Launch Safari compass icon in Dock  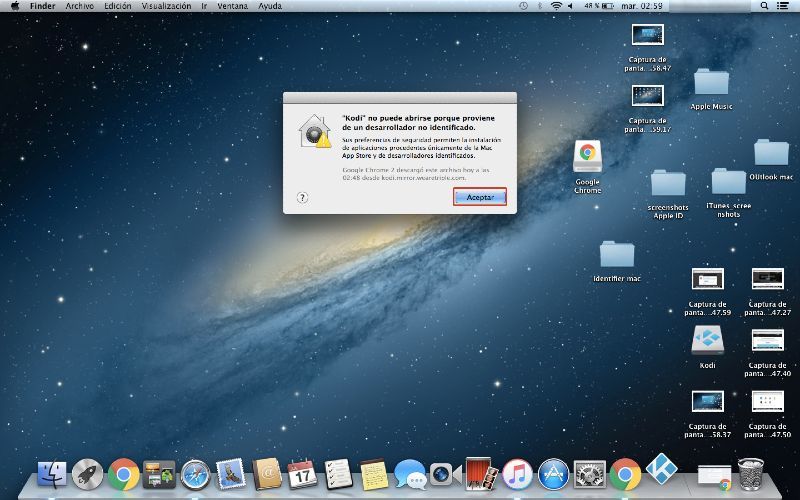[195, 474]
